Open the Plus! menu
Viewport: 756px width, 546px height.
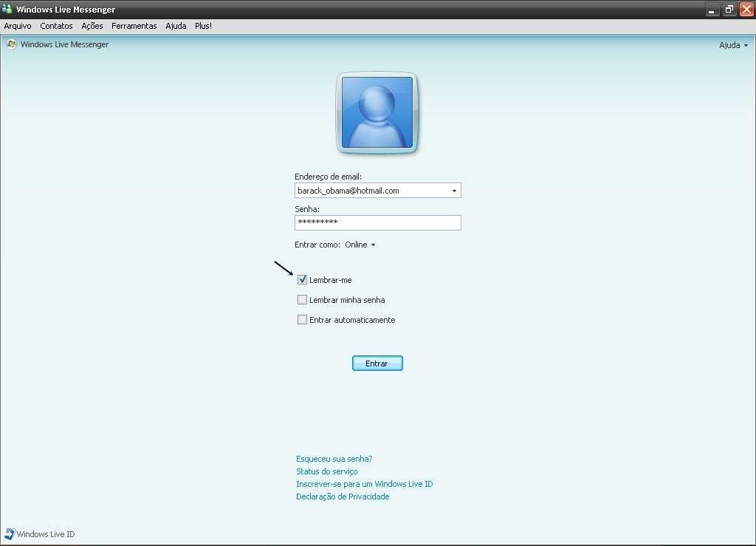[x=204, y=26]
